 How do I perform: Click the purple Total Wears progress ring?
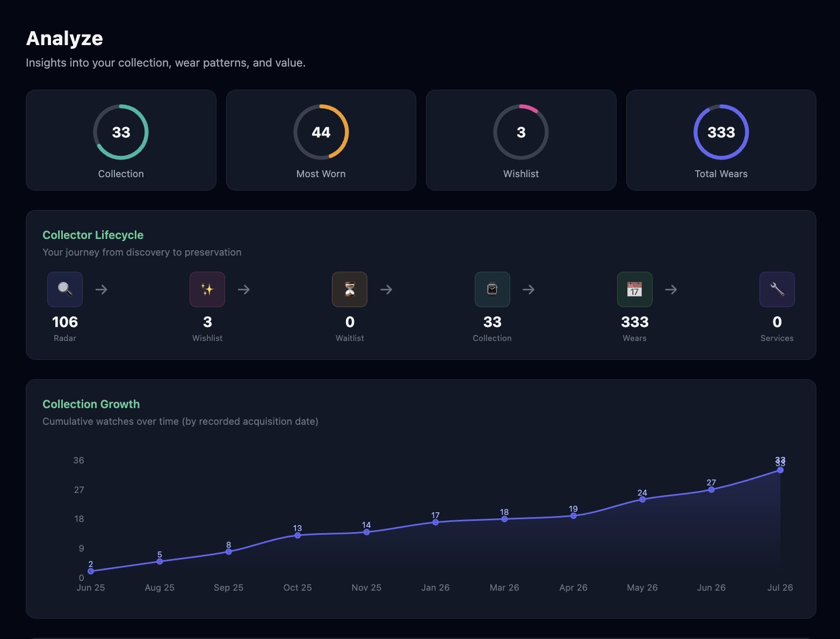click(x=721, y=132)
